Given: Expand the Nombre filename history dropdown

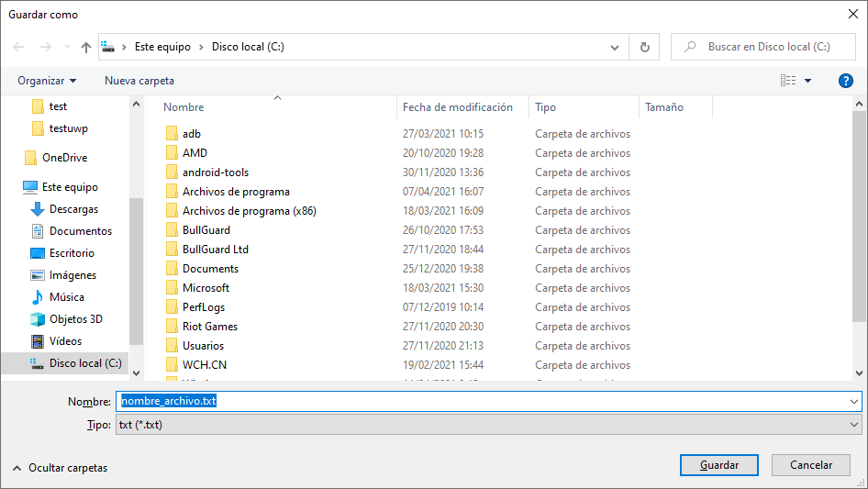Looking at the screenshot, I should [x=853, y=402].
